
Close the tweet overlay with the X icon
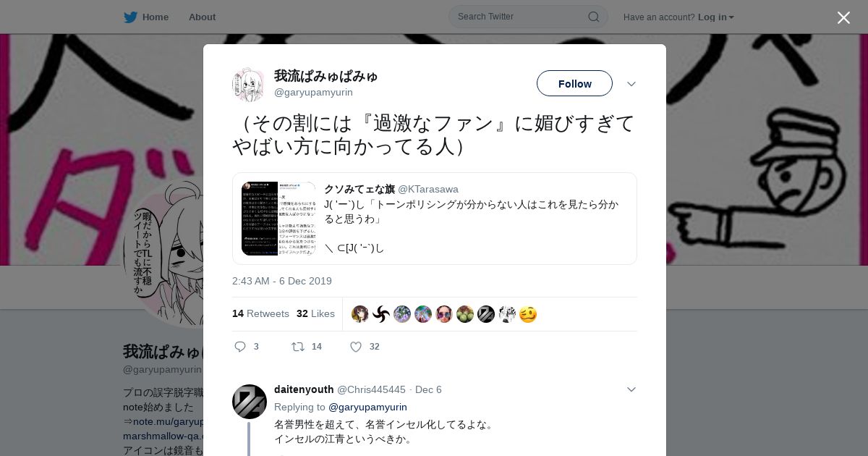click(843, 17)
